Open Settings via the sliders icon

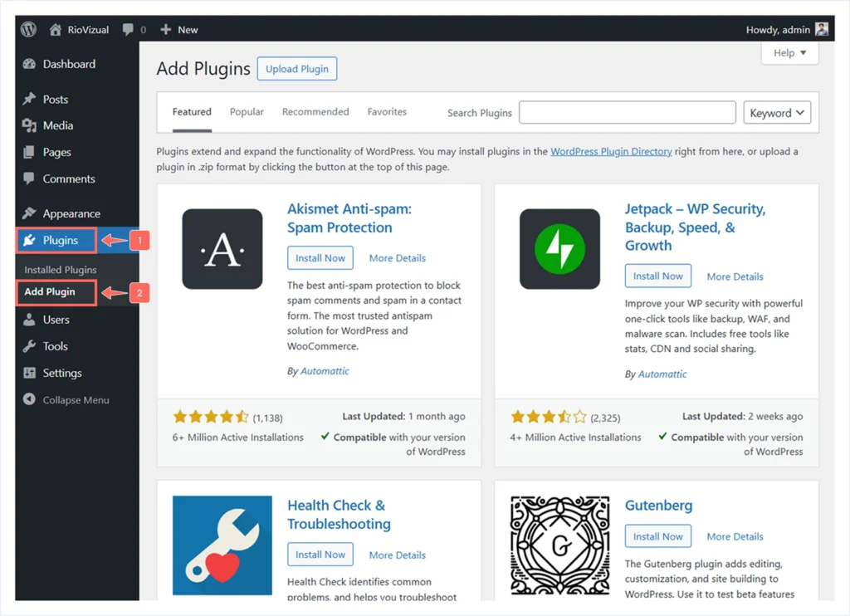point(27,373)
